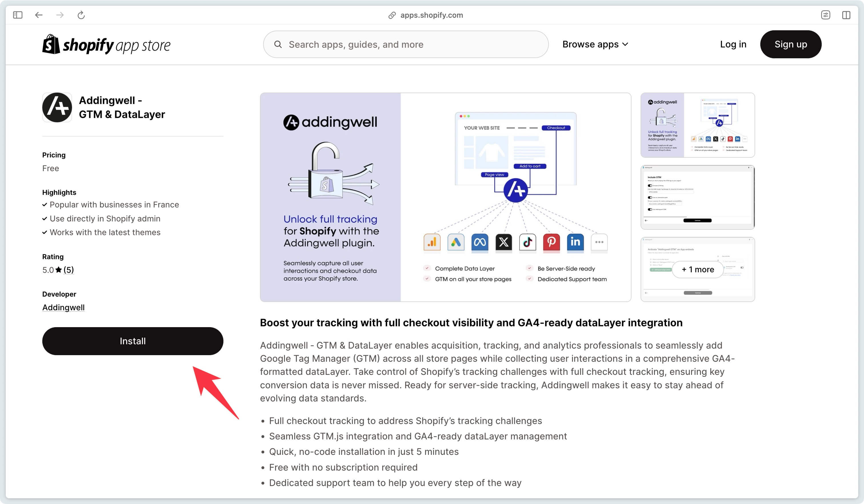Click 'Popular with businesses in France'
This screenshot has width=864, height=504.
pyautogui.click(x=114, y=205)
